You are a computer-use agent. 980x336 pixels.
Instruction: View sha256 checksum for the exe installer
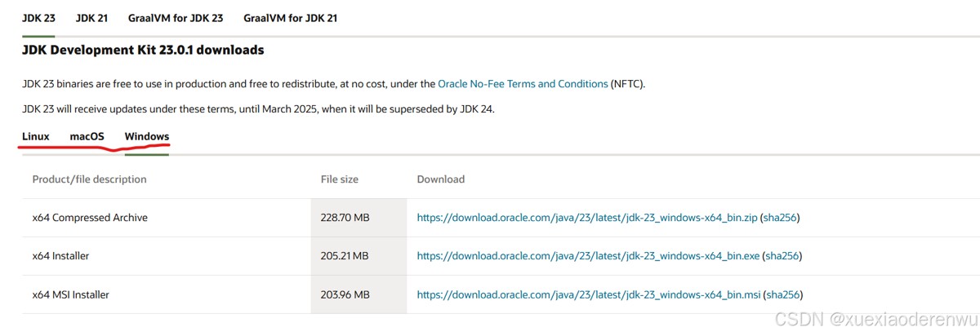(x=782, y=256)
